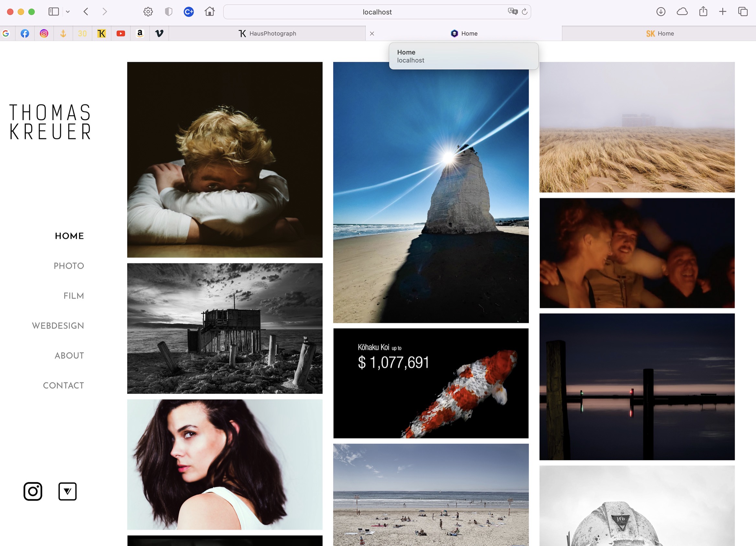The width and height of the screenshot is (756, 546).
Task: Open the Vimeo pinned tab
Action: click(159, 33)
